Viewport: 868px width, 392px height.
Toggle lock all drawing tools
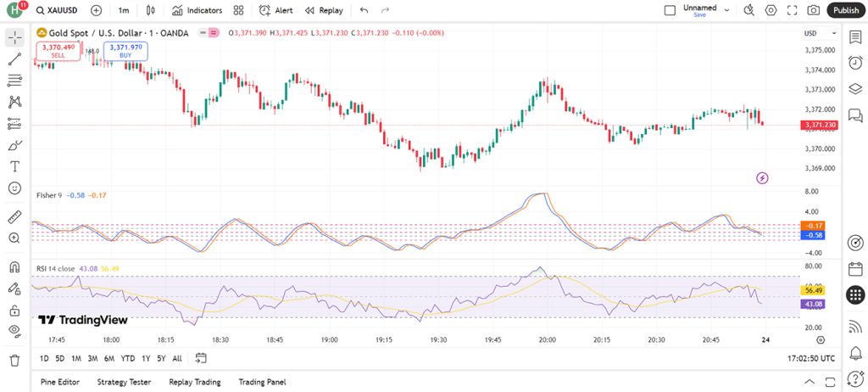[14, 310]
